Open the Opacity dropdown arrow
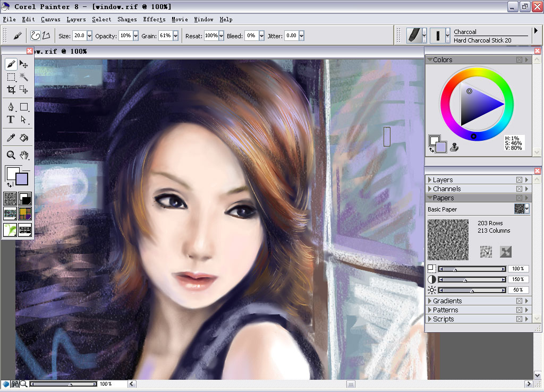The image size is (544, 392). (135, 36)
